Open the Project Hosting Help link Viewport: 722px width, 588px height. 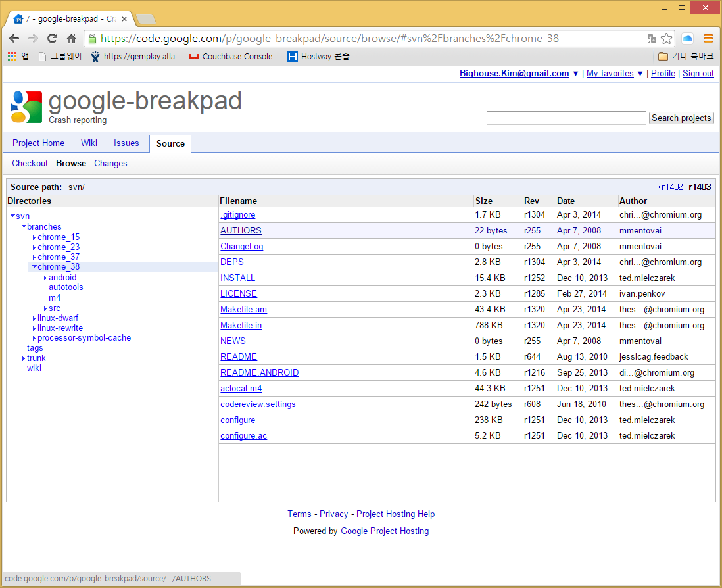click(396, 514)
